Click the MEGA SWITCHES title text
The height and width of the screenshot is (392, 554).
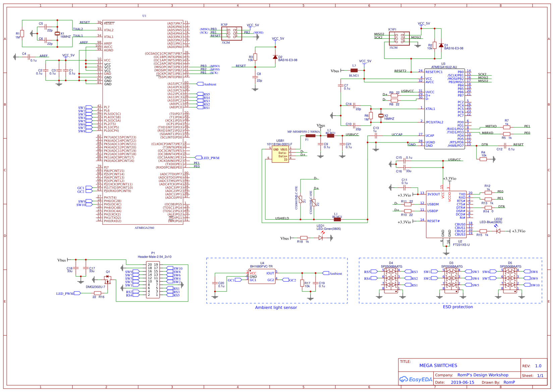438,366
